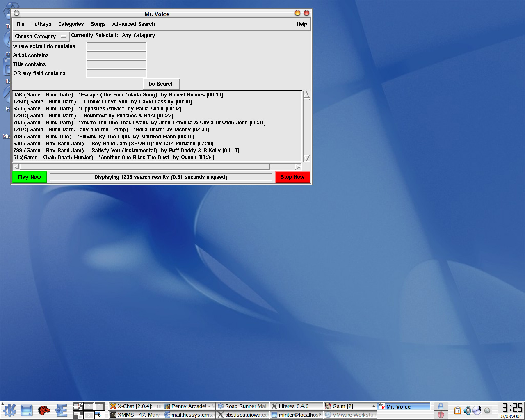Select the "Bella Notte" by Disney song
Viewport: 525px width, 420px height.
[111, 130]
